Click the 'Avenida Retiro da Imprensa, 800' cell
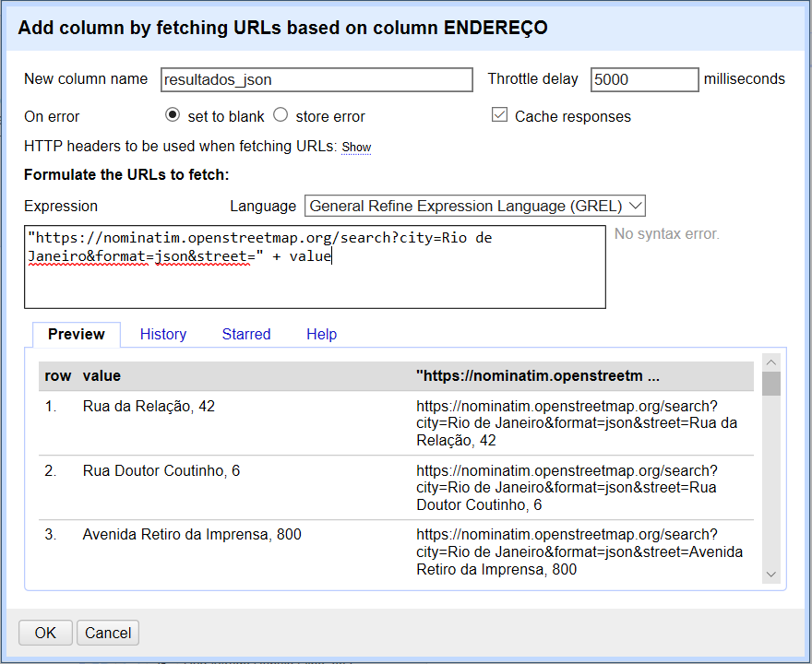 192,534
